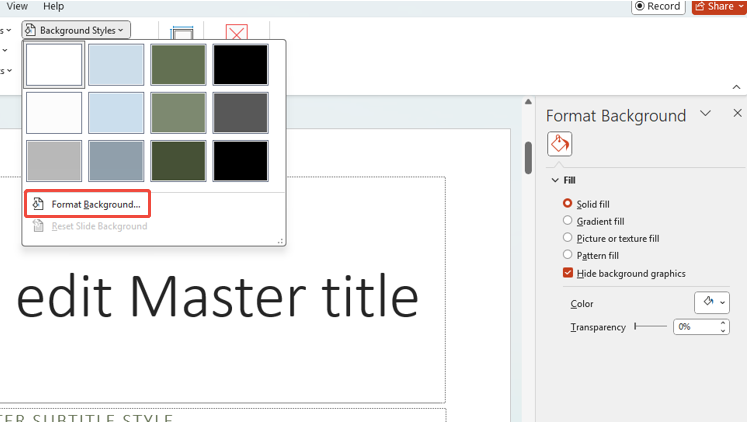Select the dark gray background style in second row

240,113
